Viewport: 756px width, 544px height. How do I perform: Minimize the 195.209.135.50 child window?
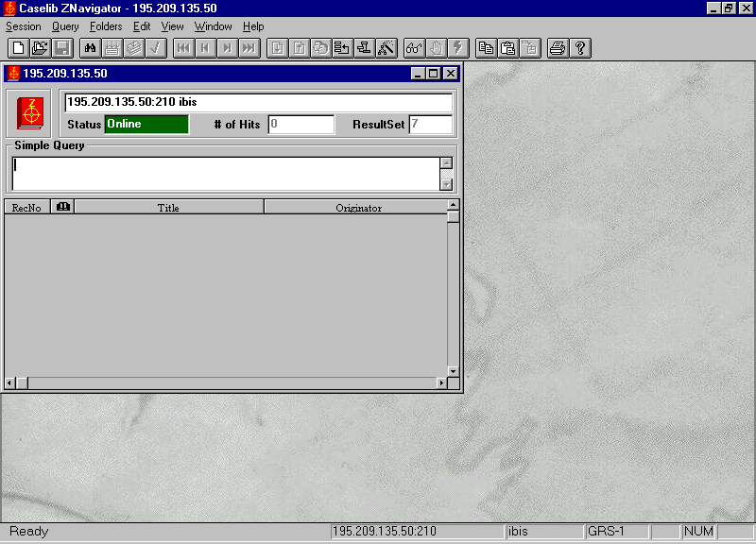pos(418,74)
